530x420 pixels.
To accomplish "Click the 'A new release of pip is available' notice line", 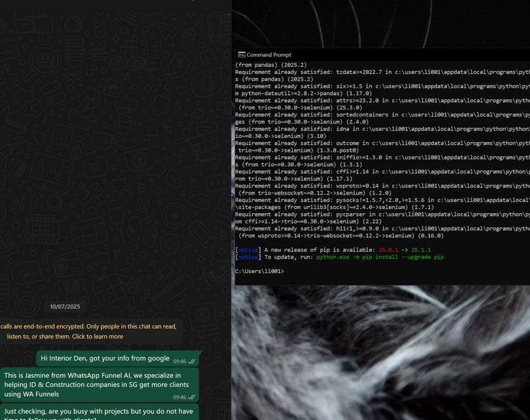I will point(333,250).
